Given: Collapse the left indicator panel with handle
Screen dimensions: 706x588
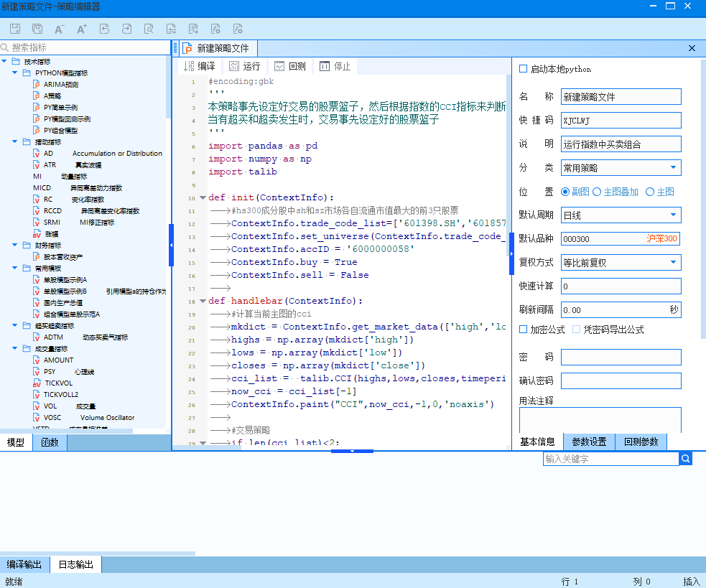Looking at the screenshot, I should (171, 245).
